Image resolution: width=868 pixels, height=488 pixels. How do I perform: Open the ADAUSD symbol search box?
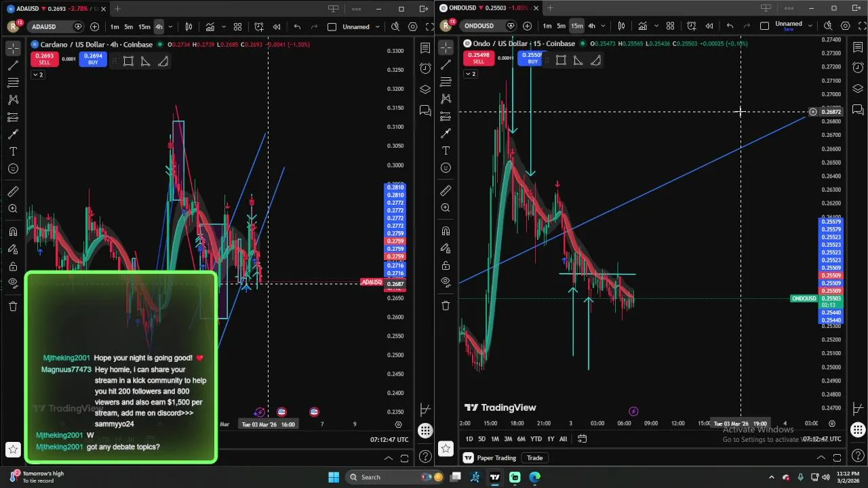[x=53, y=26]
